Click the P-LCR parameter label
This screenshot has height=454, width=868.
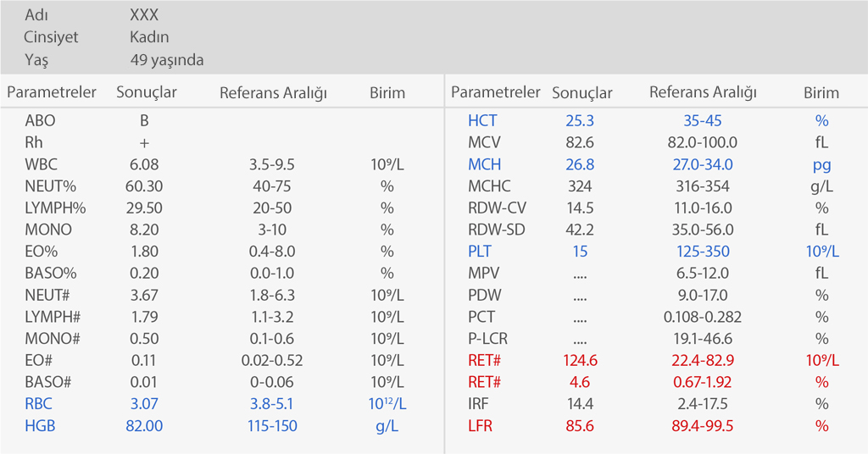click(487, 339)
